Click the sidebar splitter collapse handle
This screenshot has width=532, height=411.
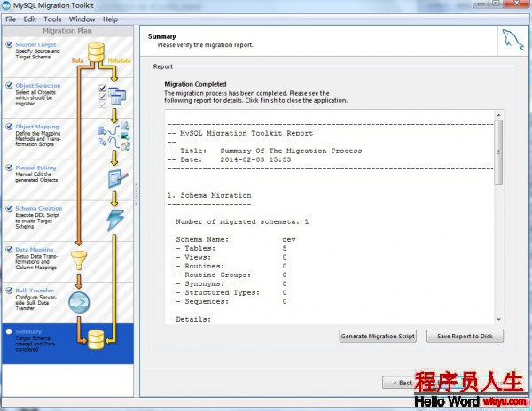pyautogui.click(x=137, y=193)
